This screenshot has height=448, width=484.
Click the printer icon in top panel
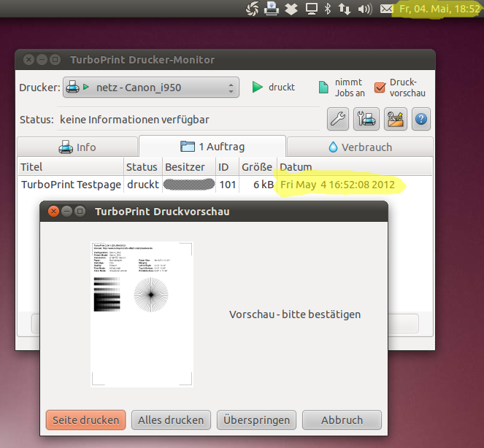272,9
